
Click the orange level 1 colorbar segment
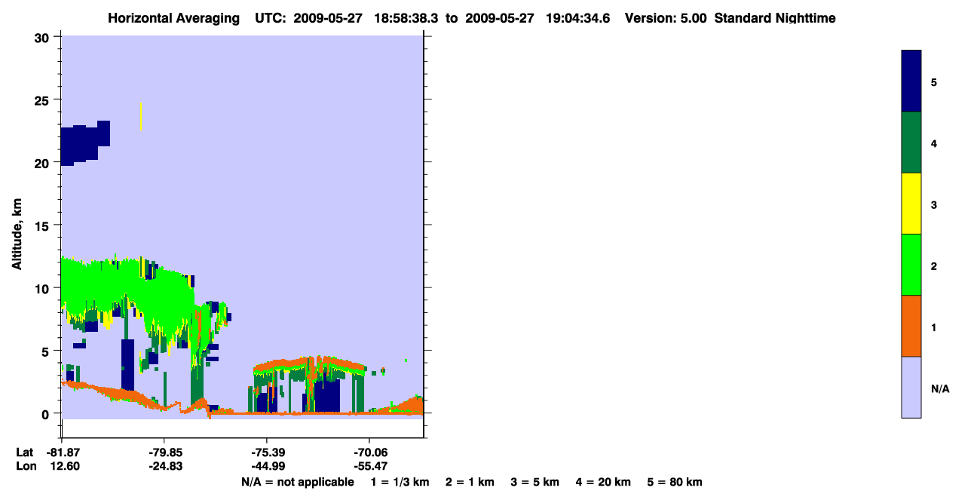[911, 326]
